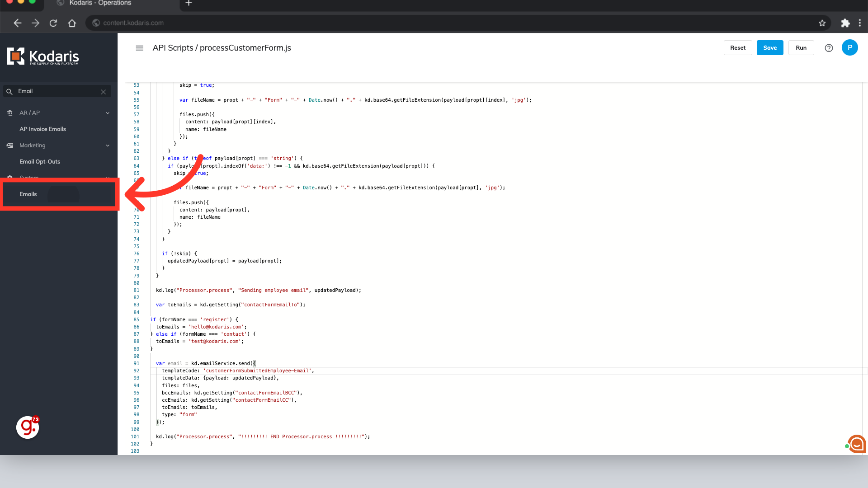Open the user profile avatar P
868x488 pixels.
point(849,47)
